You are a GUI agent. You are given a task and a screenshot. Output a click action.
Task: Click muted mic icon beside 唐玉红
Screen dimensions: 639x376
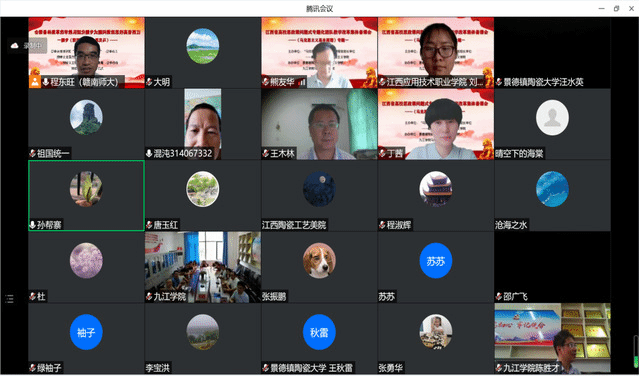(149, 225)
